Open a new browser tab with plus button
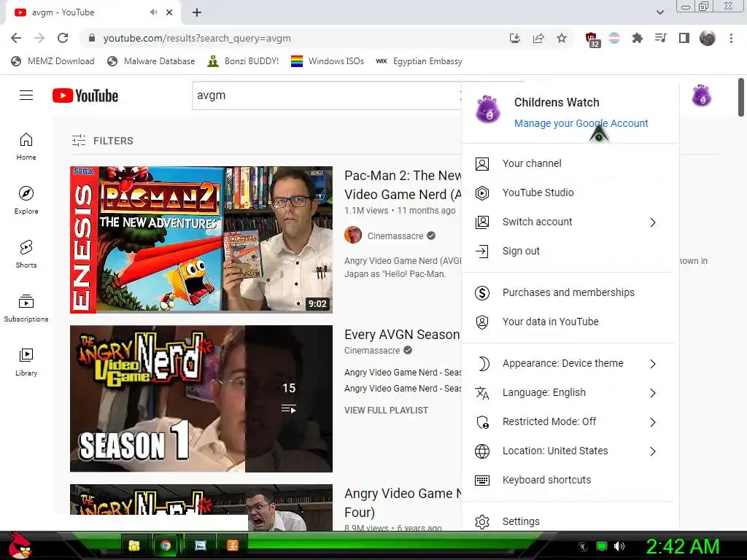Screen dimensions: 747x560 [x=197, y=12]
